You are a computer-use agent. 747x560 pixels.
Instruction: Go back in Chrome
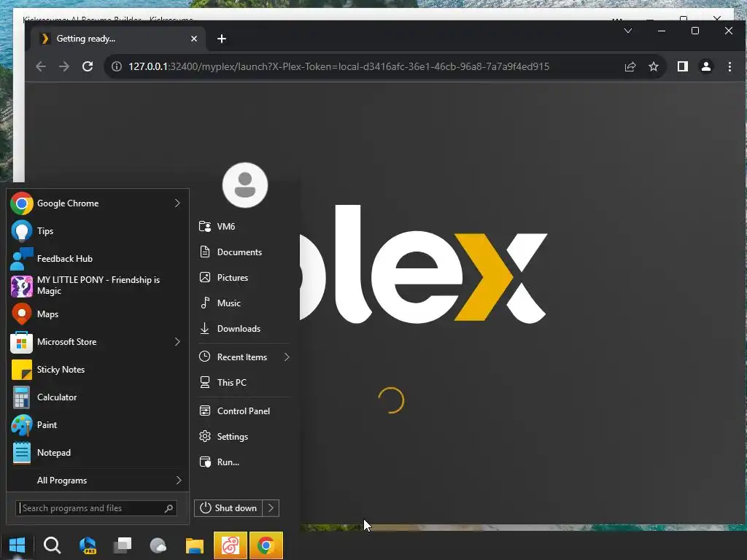[x=41, y=66]
